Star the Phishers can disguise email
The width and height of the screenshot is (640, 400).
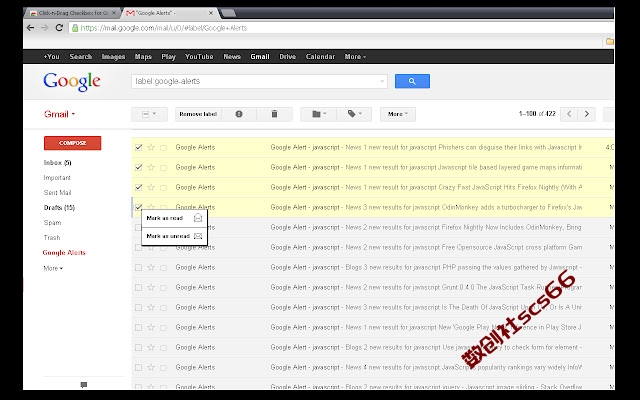pos(151,147)
